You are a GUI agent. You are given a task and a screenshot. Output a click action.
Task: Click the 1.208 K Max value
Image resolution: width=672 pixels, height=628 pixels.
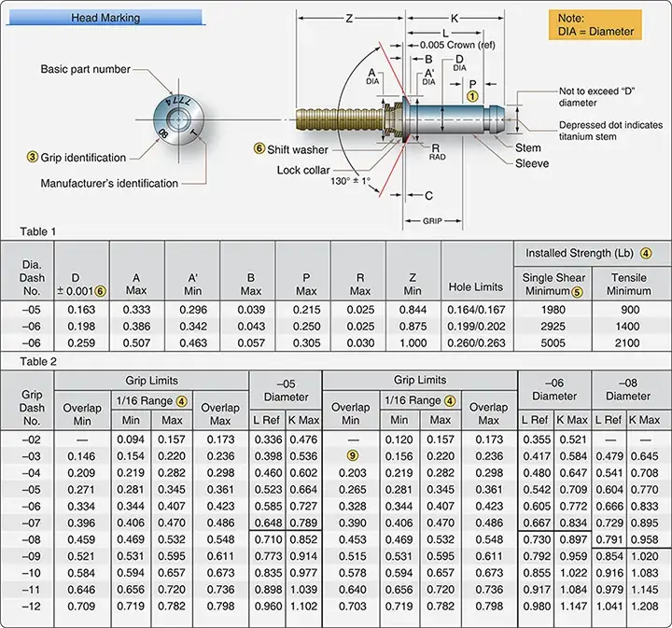pos(645,607)
